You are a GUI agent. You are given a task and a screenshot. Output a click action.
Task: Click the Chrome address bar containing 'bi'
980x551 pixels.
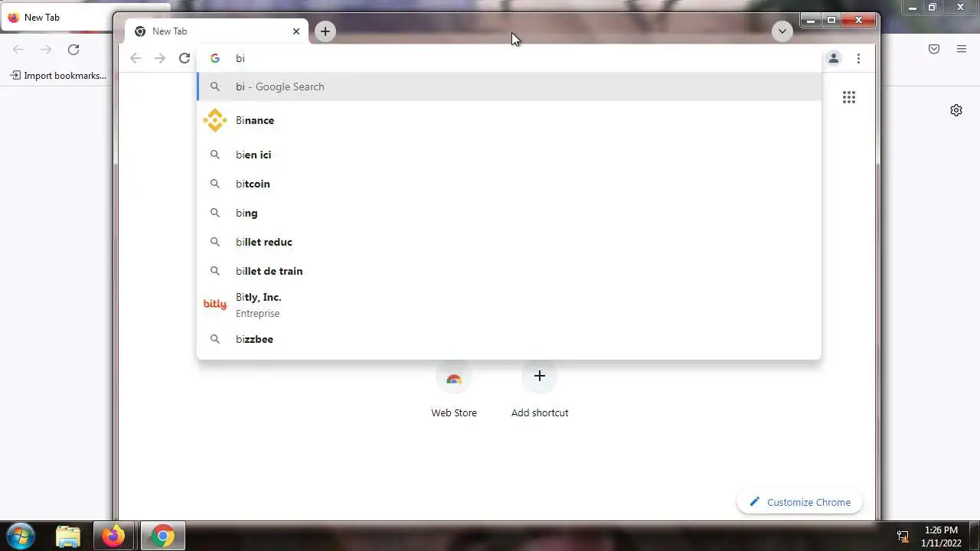[x=509, y=58]
